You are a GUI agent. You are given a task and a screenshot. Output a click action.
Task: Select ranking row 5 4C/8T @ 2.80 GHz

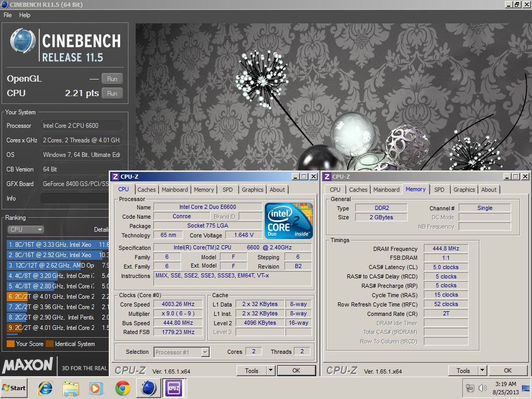click(x=58, y=286)
